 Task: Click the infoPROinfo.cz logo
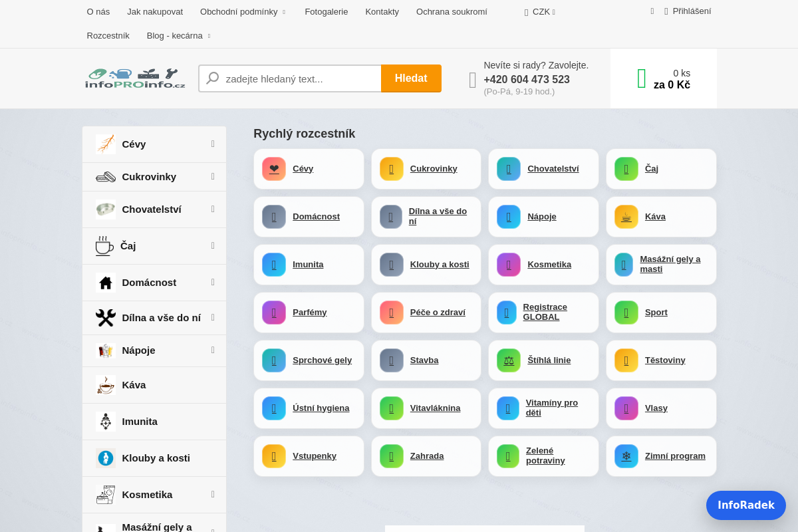[136, 78]
